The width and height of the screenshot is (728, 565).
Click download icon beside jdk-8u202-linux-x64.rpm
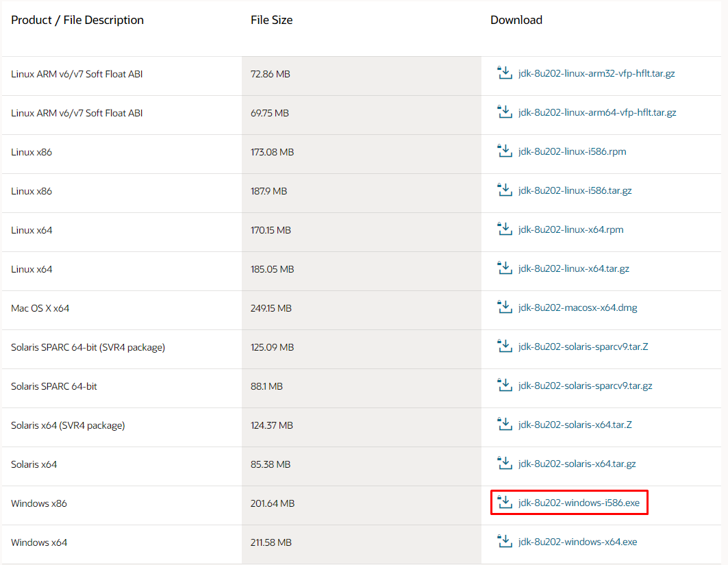(505, 229)
